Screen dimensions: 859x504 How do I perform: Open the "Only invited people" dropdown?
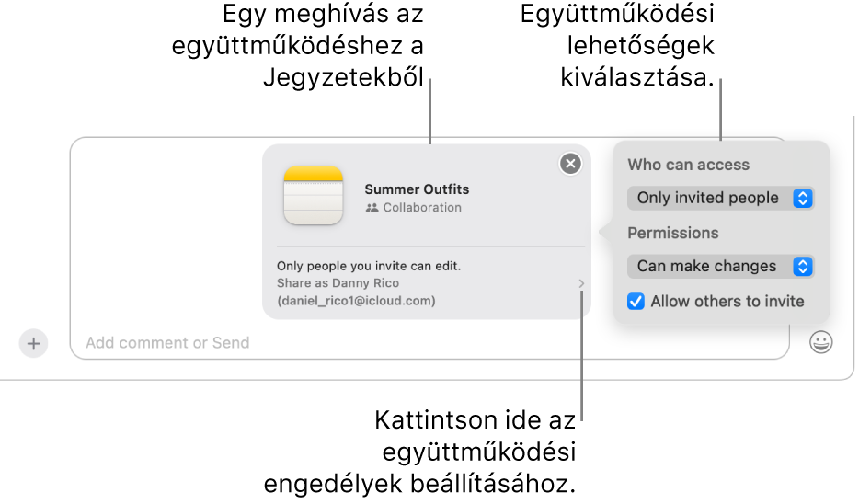coord(720,198)
